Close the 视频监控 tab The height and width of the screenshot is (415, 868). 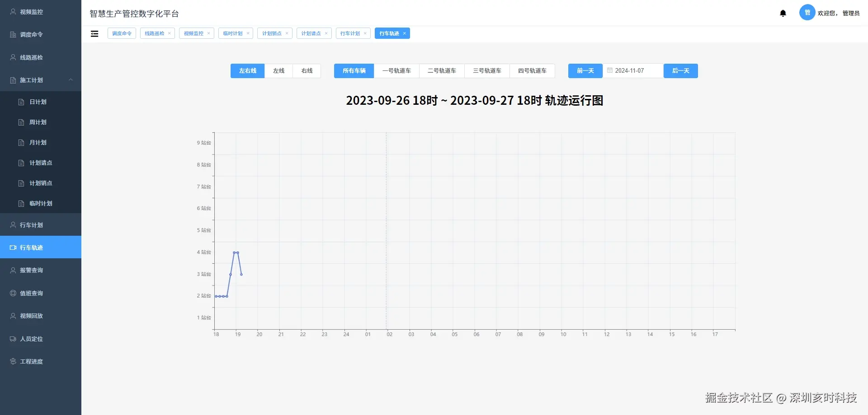point(208,33)
